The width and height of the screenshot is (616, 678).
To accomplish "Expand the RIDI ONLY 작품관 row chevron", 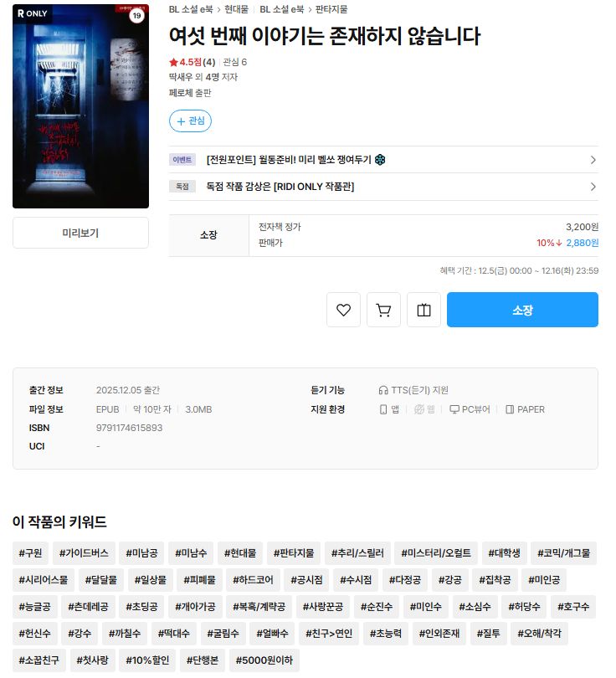I will pyautogui.click(x=593, y=187).
